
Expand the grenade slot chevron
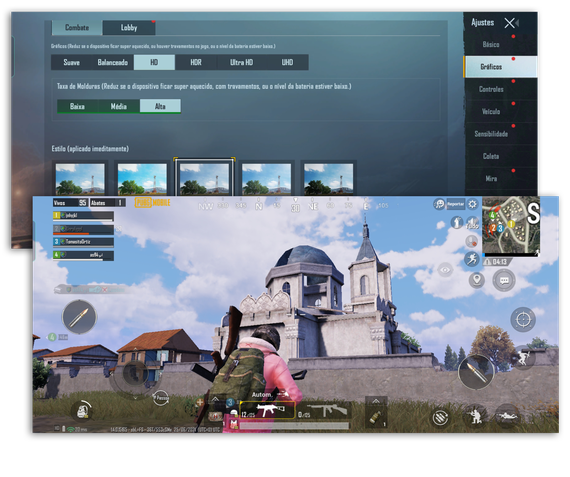376,401
